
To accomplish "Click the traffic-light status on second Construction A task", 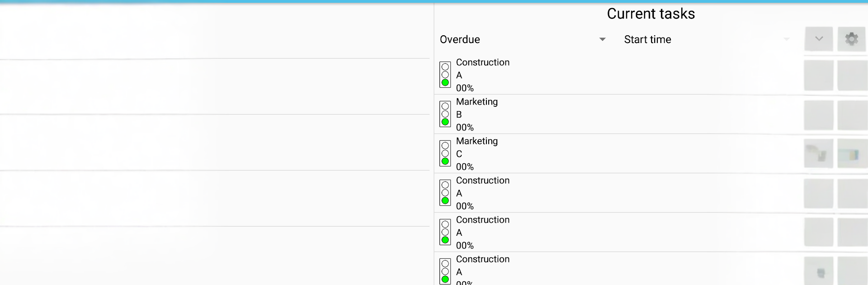I will (x=445, y=192).
